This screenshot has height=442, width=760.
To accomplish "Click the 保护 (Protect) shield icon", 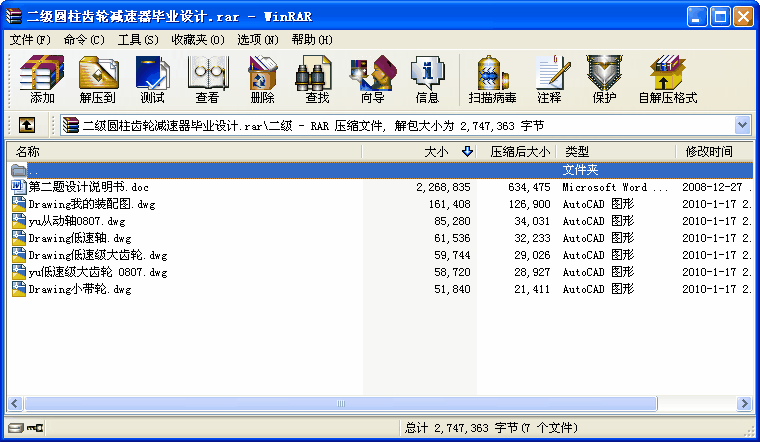I will pos(604,79).
